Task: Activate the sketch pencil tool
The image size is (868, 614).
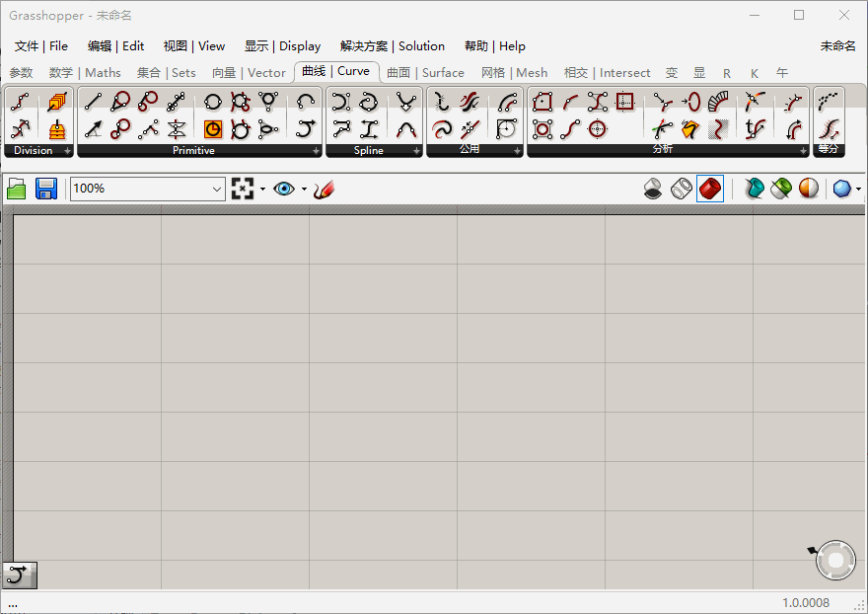Action: point(324,189)
